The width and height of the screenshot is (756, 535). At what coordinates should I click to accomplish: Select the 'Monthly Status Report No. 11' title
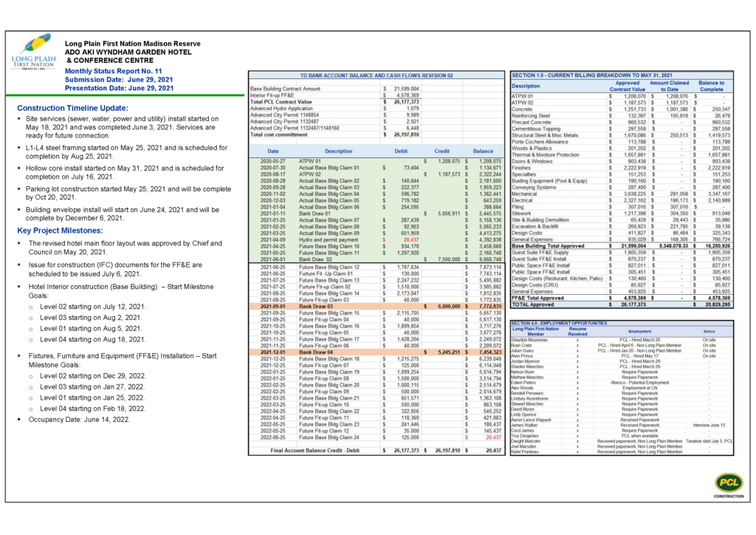(113, 71)
